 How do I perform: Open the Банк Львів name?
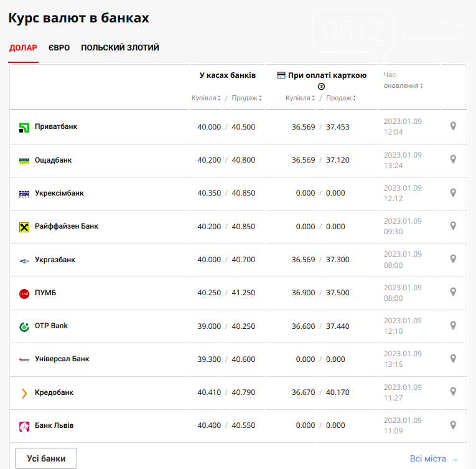pyautogui.click(x=54, y=425)
